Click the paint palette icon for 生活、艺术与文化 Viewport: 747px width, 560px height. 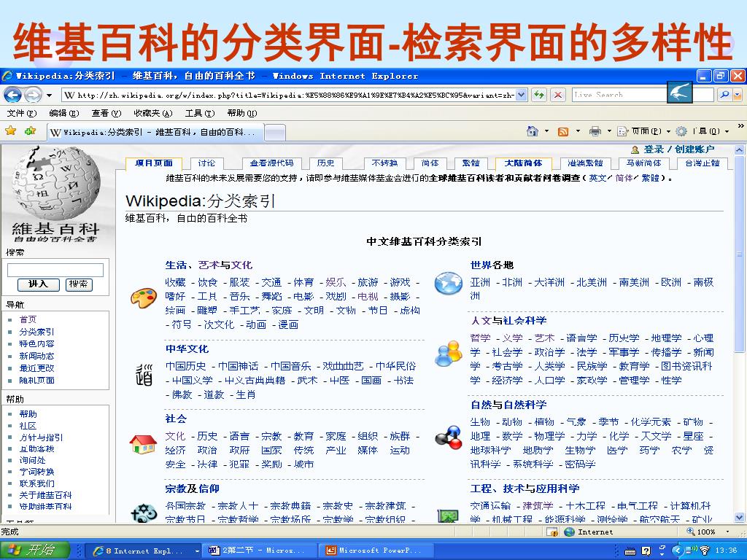(x=144, y=297)
